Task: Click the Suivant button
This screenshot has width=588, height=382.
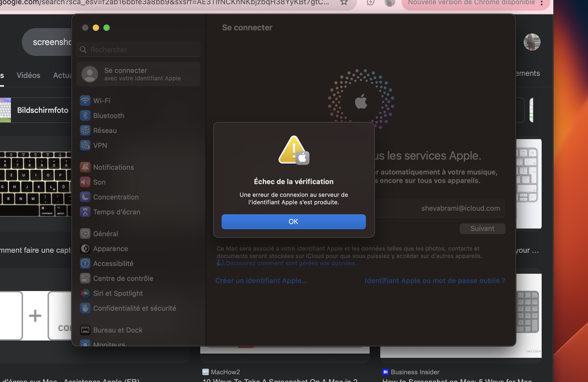Action: click(482, 229)
